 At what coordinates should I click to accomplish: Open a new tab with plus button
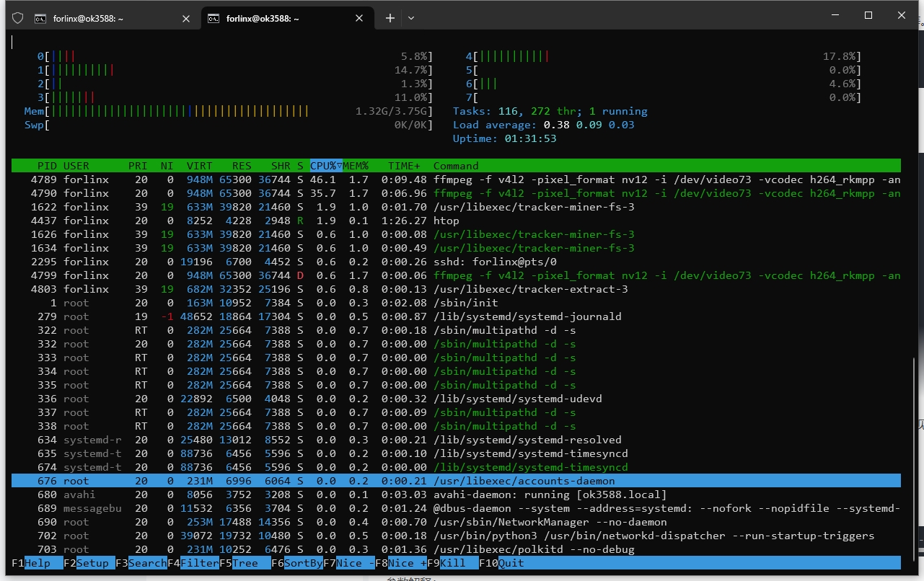tap(390, 18)
